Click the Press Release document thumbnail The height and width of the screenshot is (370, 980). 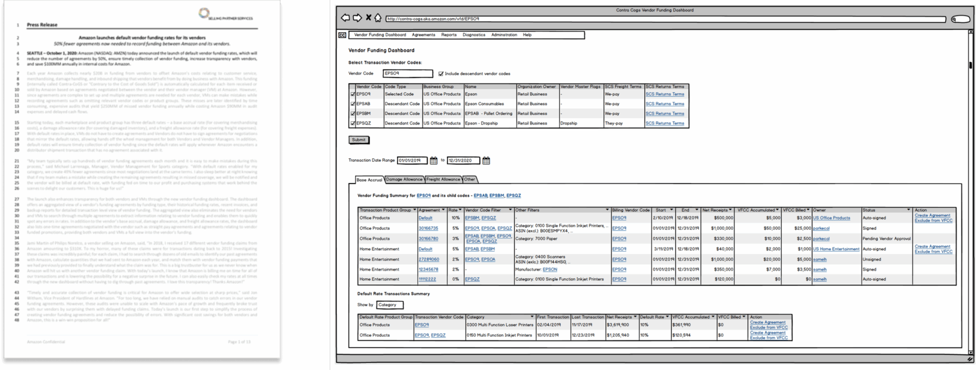coord(142,180)
